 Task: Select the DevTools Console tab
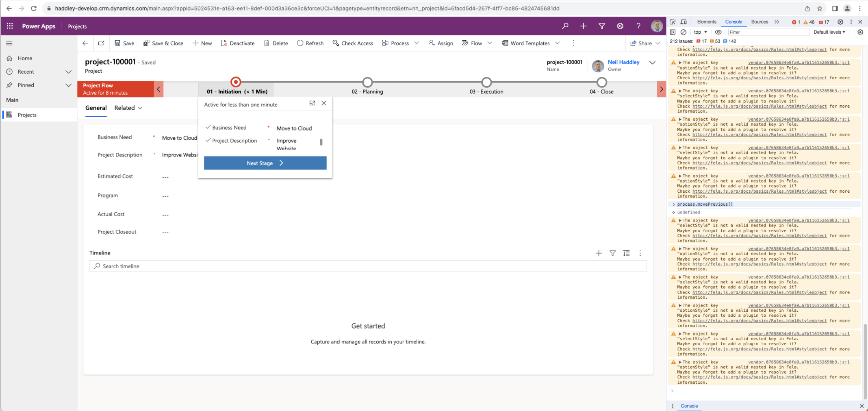click(733, 22)
